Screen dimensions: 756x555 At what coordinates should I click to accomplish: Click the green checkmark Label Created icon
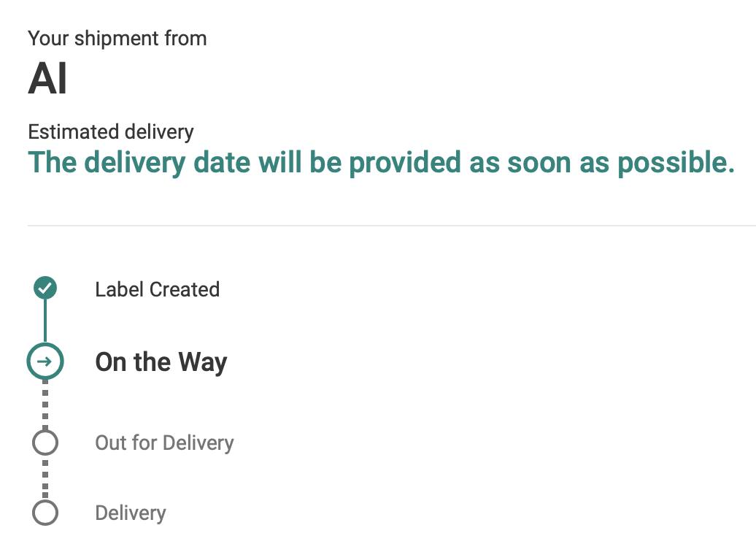45,288
